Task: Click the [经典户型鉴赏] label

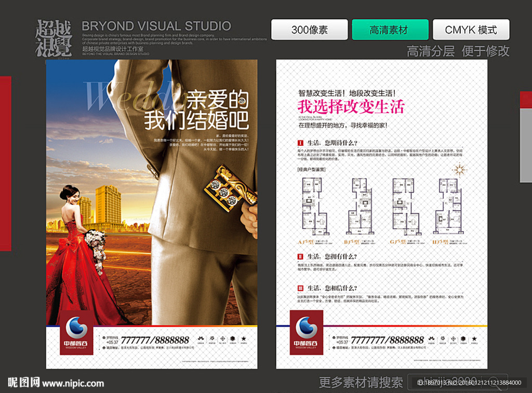Action: 312,169
